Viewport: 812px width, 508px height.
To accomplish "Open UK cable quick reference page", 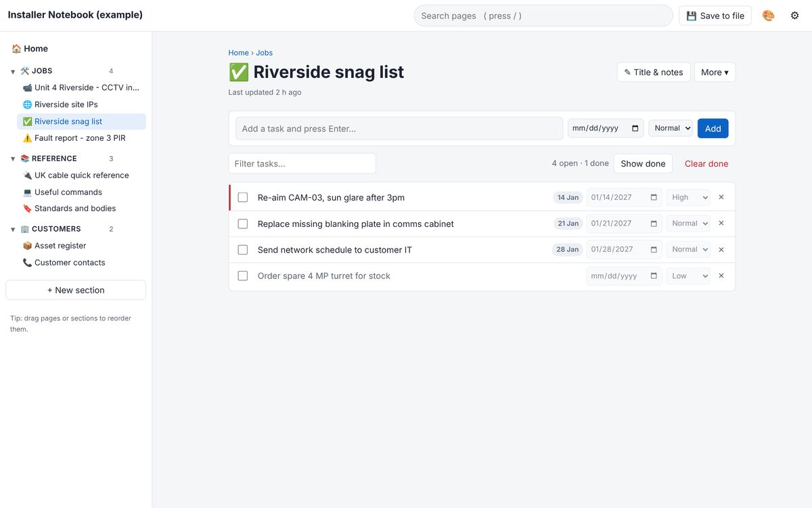I will pyautogui.click(x=81, y=175).
